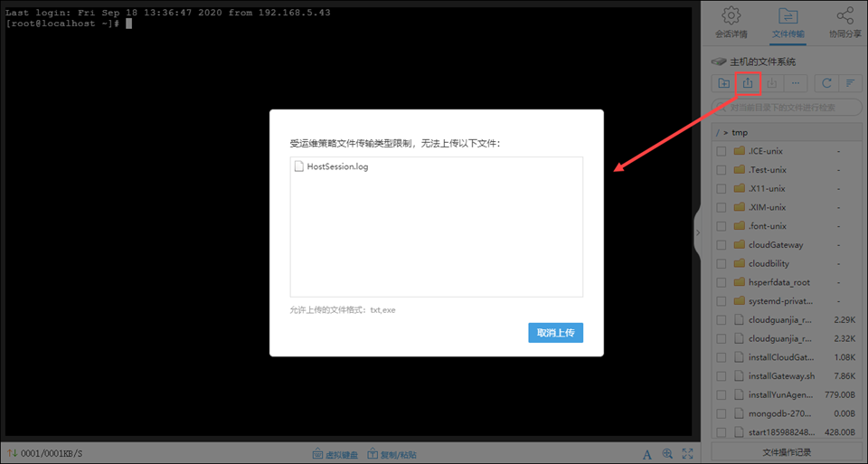Click the zoom in magnifier icon
Screen dimensions: 868x464
coord(667,454)
